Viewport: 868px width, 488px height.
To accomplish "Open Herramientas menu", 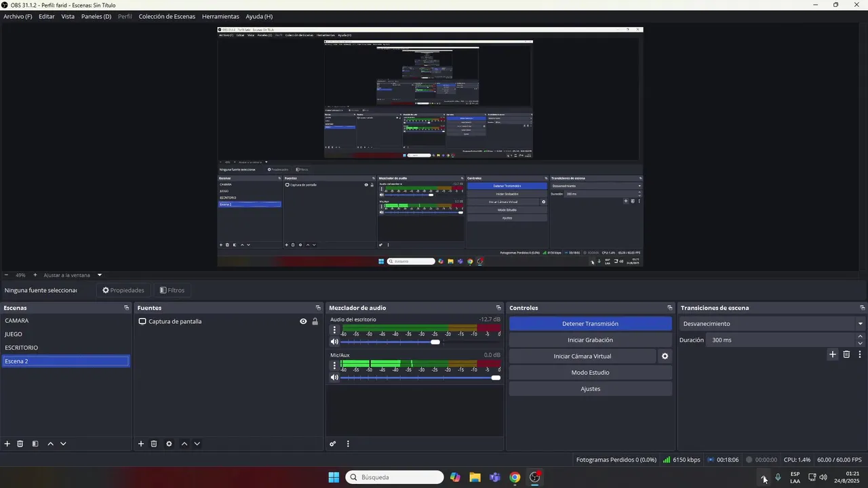I will pos(220,16).
